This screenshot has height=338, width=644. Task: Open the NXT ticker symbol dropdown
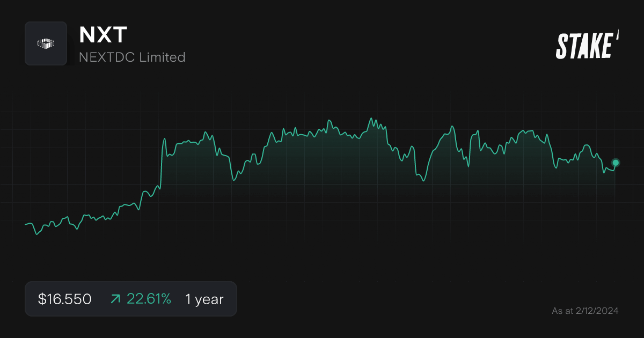tap(102, 35)
